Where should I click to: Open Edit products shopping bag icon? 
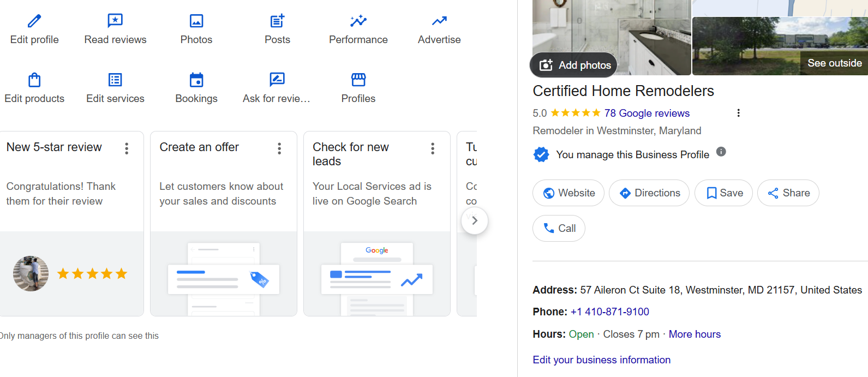tap(34, 80)
